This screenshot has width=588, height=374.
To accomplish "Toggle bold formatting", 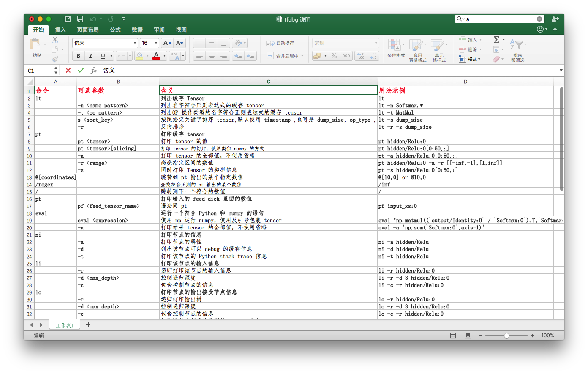I will click(x=78, y=55).
